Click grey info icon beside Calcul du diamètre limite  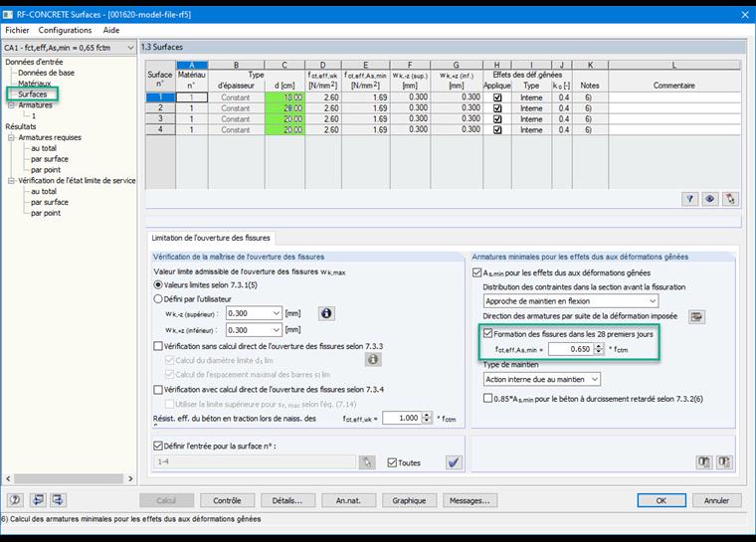click(x=373, y=360)
